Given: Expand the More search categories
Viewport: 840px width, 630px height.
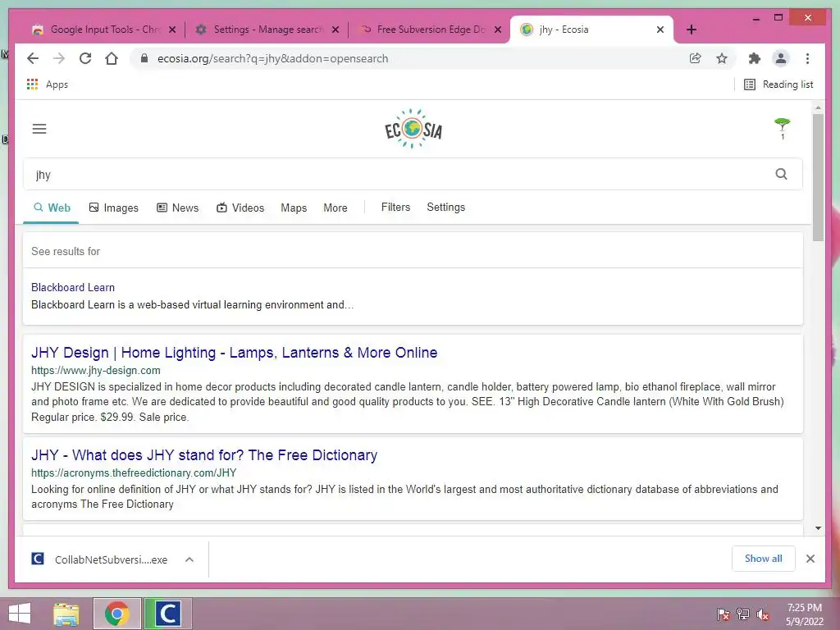Looking at the screenshot, I should pyautogui.click(x=336, y=208).
